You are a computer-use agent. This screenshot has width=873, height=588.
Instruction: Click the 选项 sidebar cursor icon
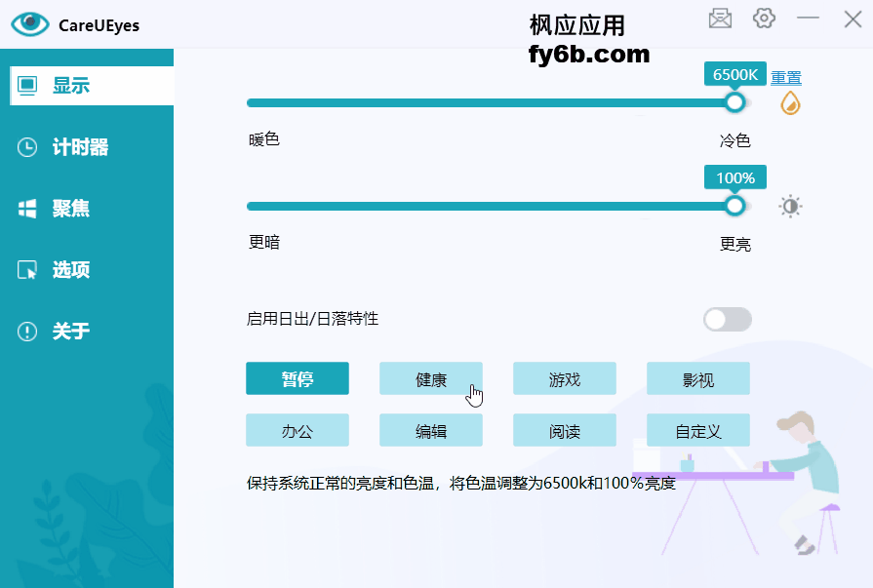click(x=27, y=270)
